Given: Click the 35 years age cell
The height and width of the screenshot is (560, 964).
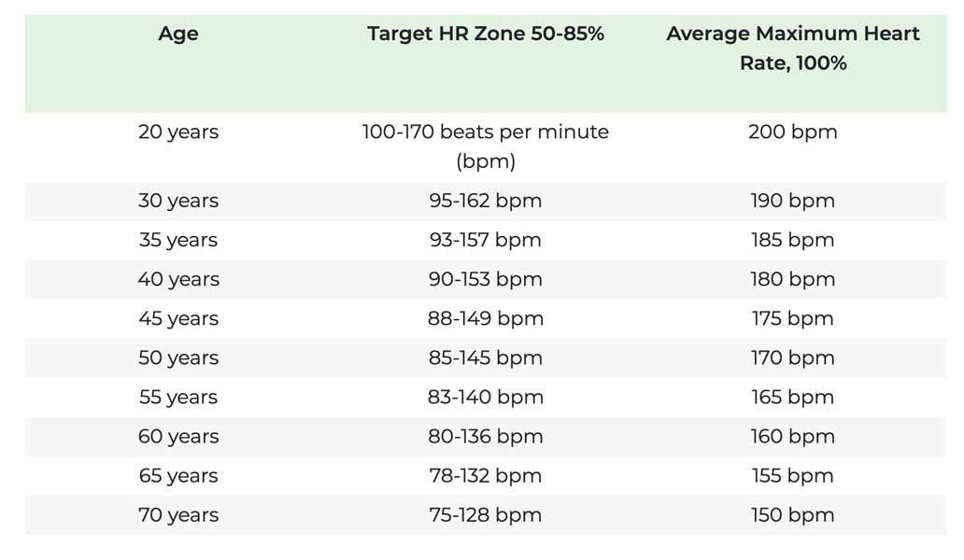Looking at the screenshot, I should click(x=177, y=240).
